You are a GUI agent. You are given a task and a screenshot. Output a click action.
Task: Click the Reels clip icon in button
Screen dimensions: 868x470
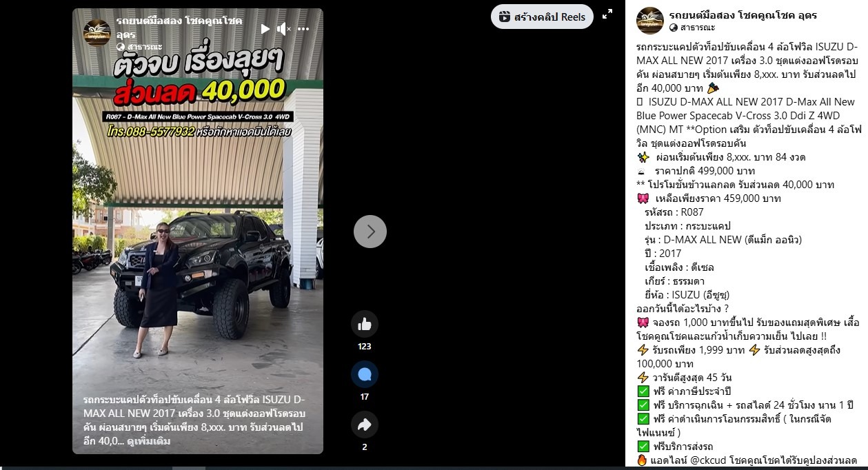[505, 17]
